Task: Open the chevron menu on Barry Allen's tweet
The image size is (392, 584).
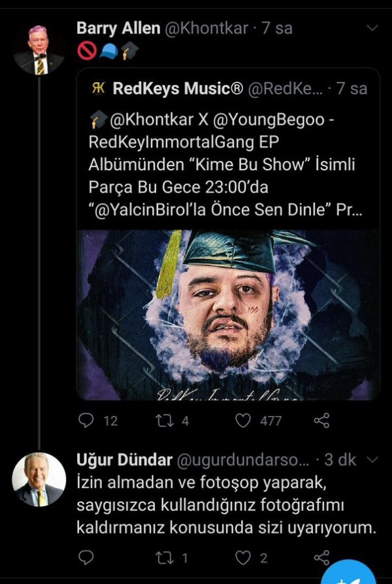Action: (371, 27)
